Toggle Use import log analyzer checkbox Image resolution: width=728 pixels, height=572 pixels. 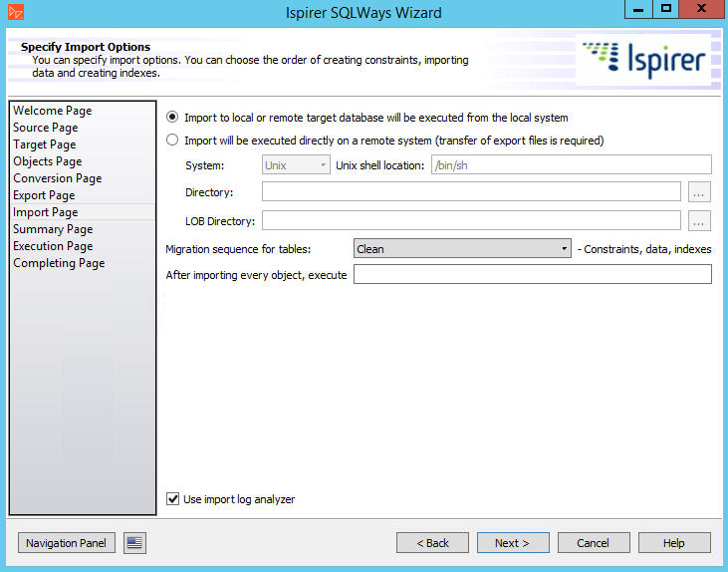click(173, 499)
